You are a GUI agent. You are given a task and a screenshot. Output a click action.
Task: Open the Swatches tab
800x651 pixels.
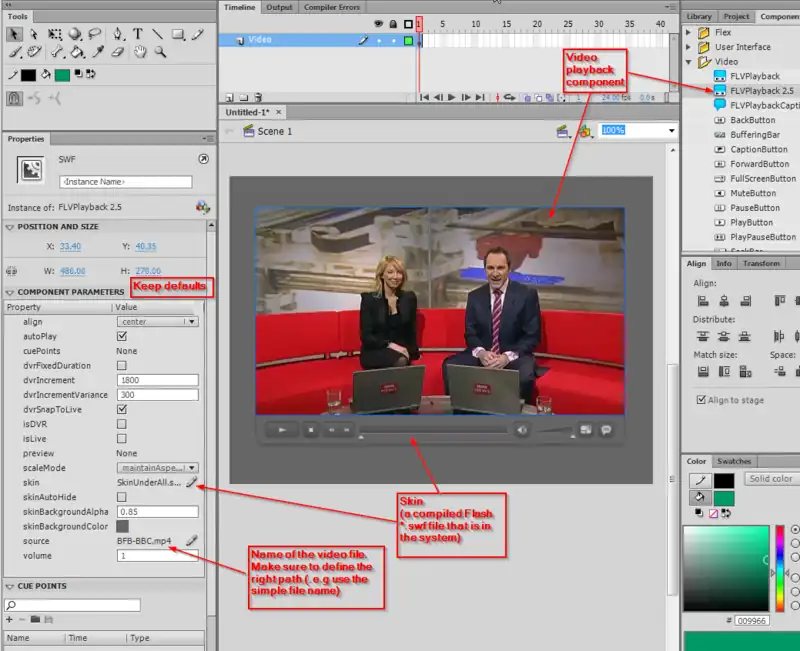(x=734, y=461)
